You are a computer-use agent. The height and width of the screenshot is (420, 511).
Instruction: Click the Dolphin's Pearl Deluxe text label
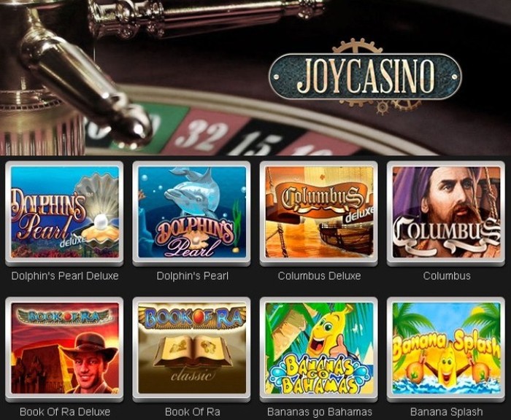pyautogui.click(x=65, y=276)
